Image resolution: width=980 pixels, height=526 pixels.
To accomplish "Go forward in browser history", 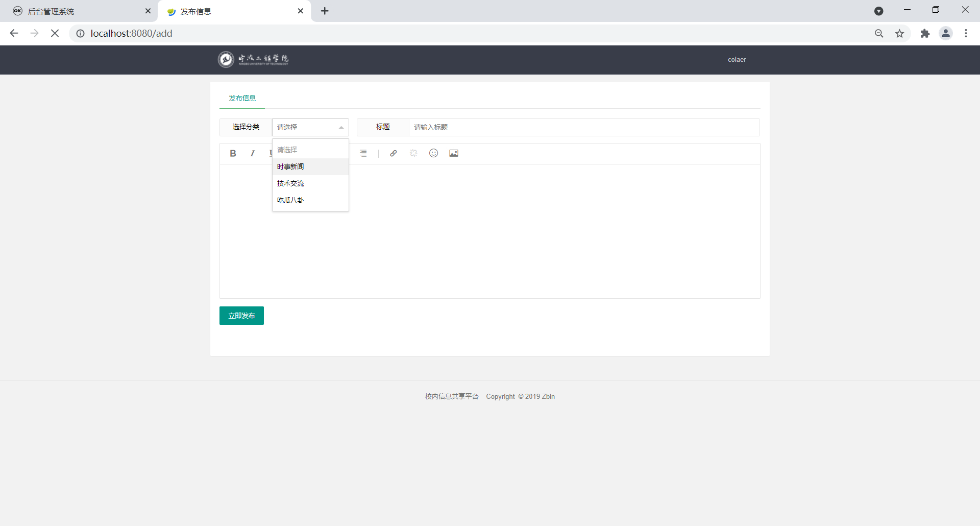I will (35, 33).
